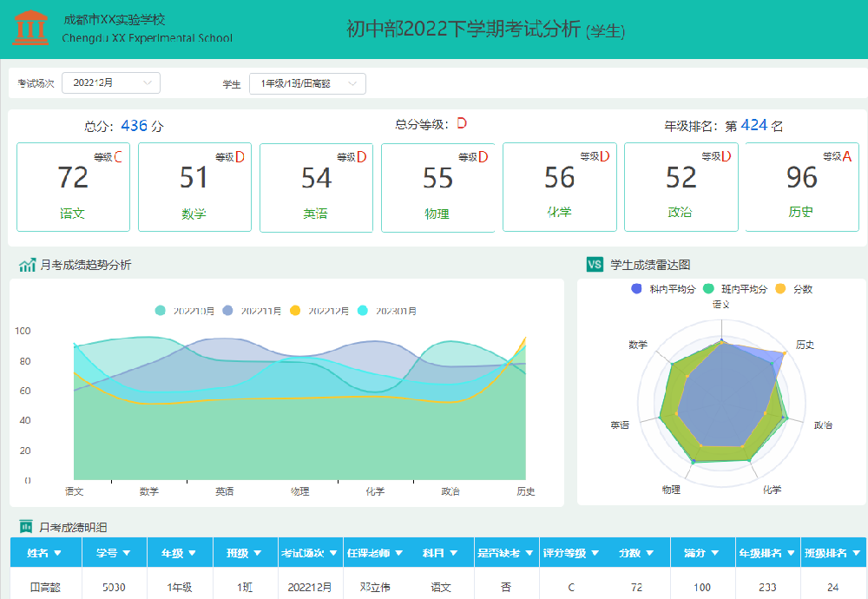Toggle the 202211月 legend series

[252, 311]
